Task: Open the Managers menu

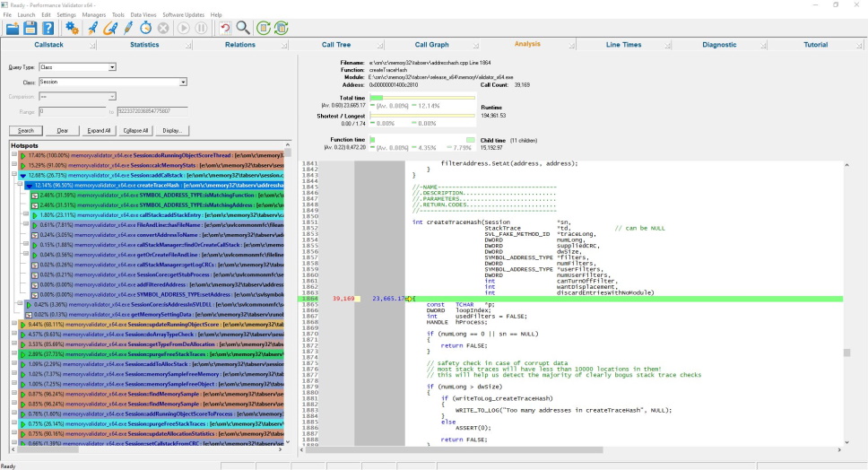Action: click(93, 14)
